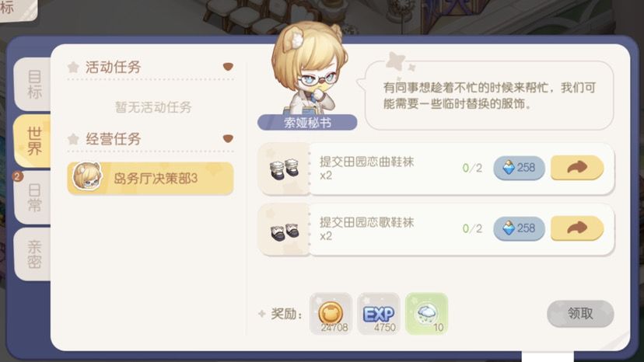This screenshot has height=362, width=644.
Task: Pay 258 diamonds for 田园恋歌鞋袜
Action: (x=519, y=228)
